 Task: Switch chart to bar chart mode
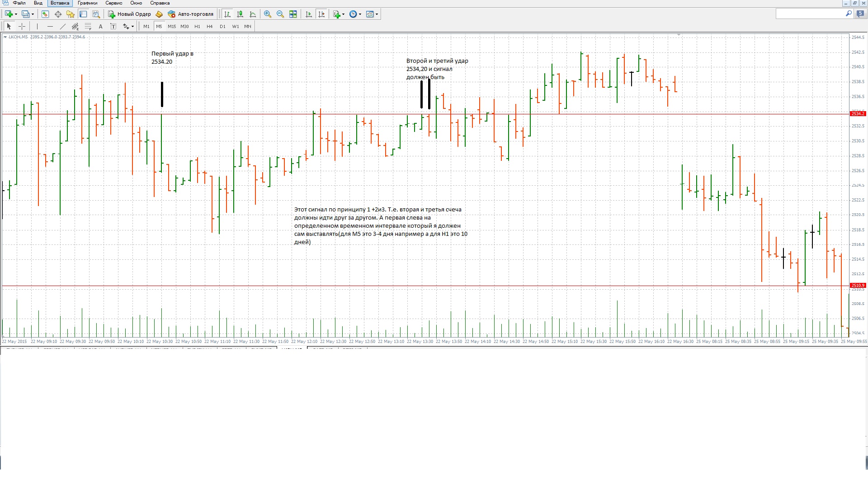point(227,14)
